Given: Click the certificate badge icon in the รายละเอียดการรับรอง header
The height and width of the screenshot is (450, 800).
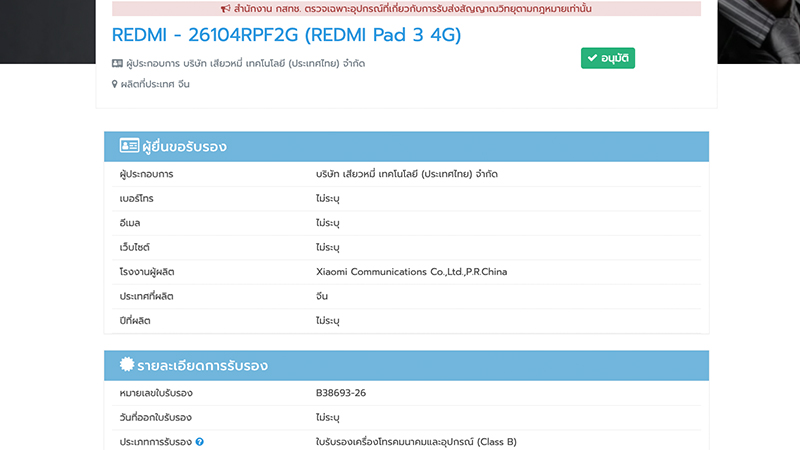Looking at the screenshot, I should [x=127, y=364].
